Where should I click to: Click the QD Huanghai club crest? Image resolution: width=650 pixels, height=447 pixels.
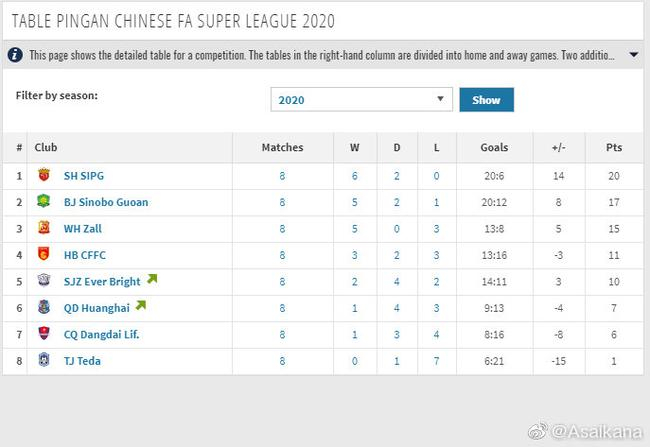(42, 307)
